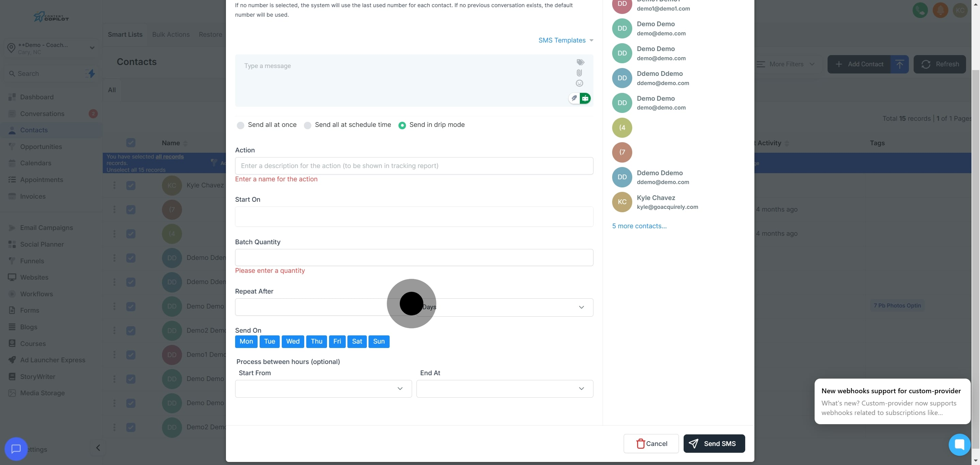This screenshot has height=465, width=980.
Task: Switch to the Bulk Actions tab
Action: click(171, 35)
